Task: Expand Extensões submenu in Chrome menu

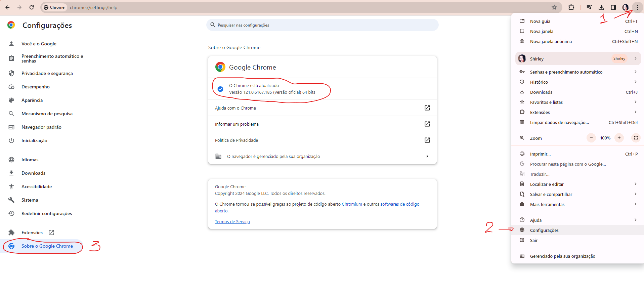Action: click(577, 112)
